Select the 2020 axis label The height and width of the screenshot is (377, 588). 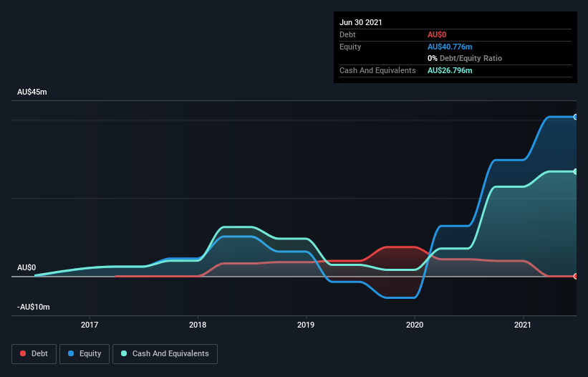(415, 325)
